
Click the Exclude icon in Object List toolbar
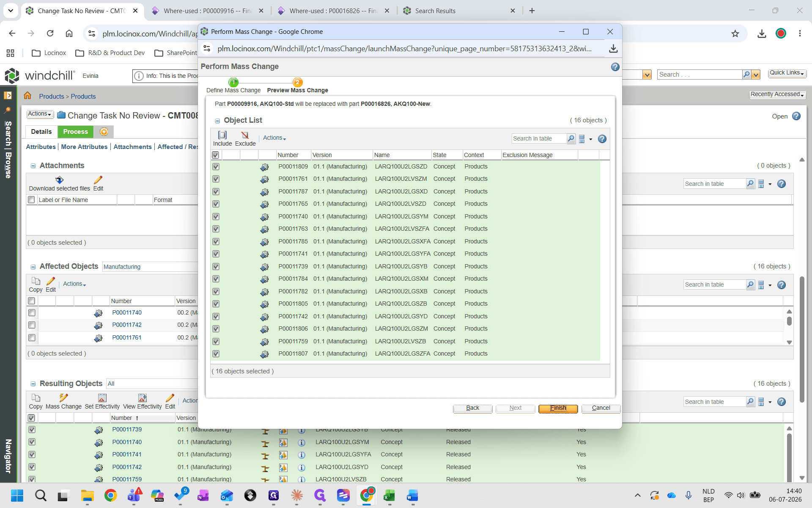(245, 135)
